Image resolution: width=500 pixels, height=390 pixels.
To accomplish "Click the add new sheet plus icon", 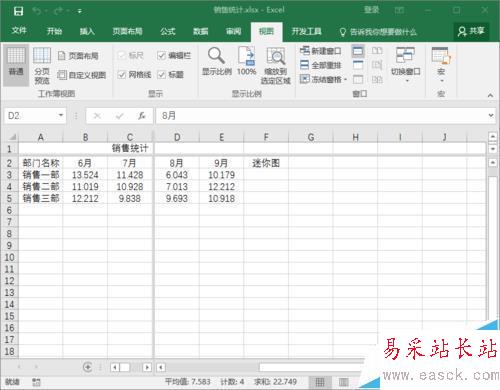I will click(87, 367).
